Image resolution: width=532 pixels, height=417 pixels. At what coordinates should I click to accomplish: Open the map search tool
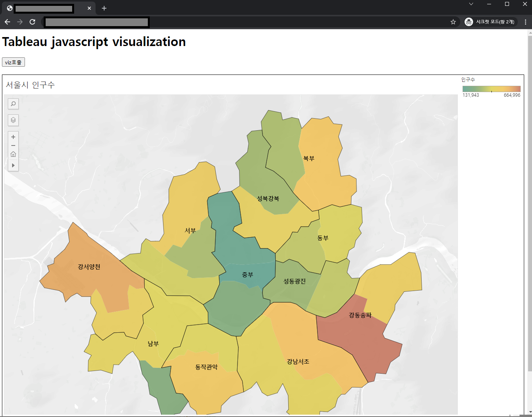click(13, 104)
